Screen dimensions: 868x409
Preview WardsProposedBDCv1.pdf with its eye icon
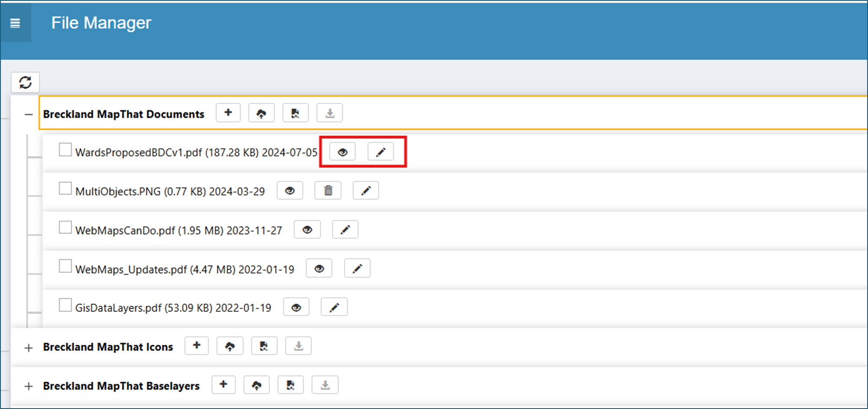pyautogui.click(x=342, y=152)
